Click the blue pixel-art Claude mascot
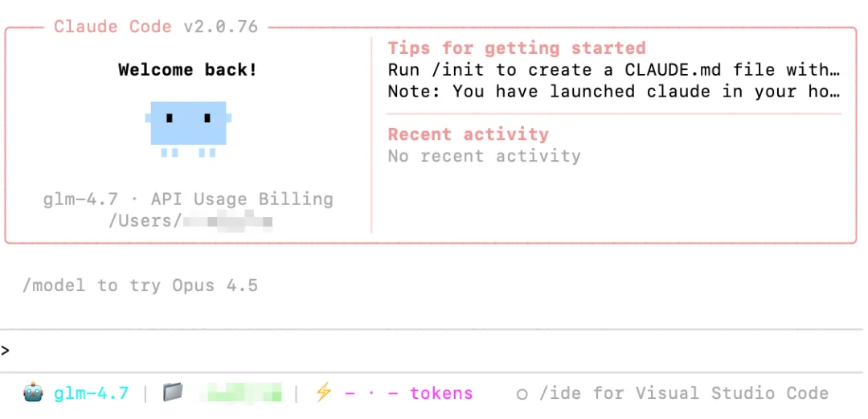This screenshot has height=419, width=868. click(x=188, y=126)
